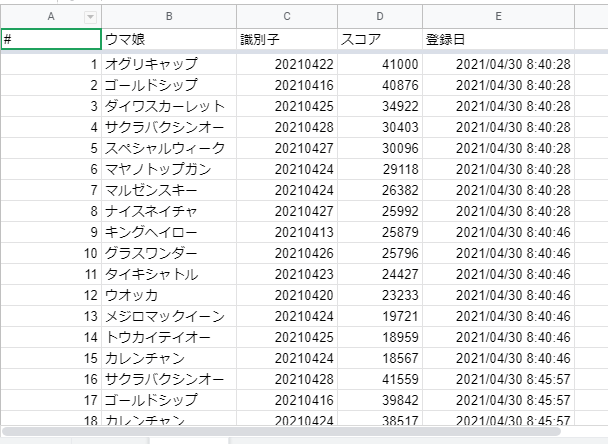
Task: Select score cell 25796
Action: point(380,253)
